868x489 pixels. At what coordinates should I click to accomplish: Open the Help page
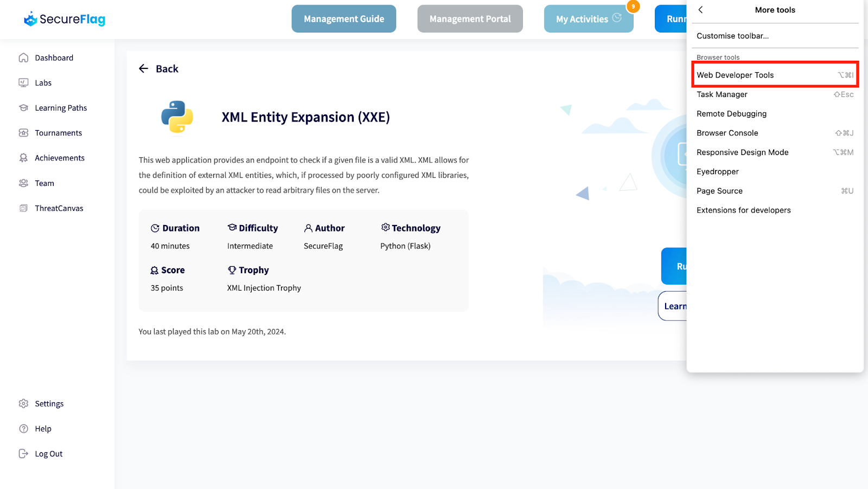point(43,428)
